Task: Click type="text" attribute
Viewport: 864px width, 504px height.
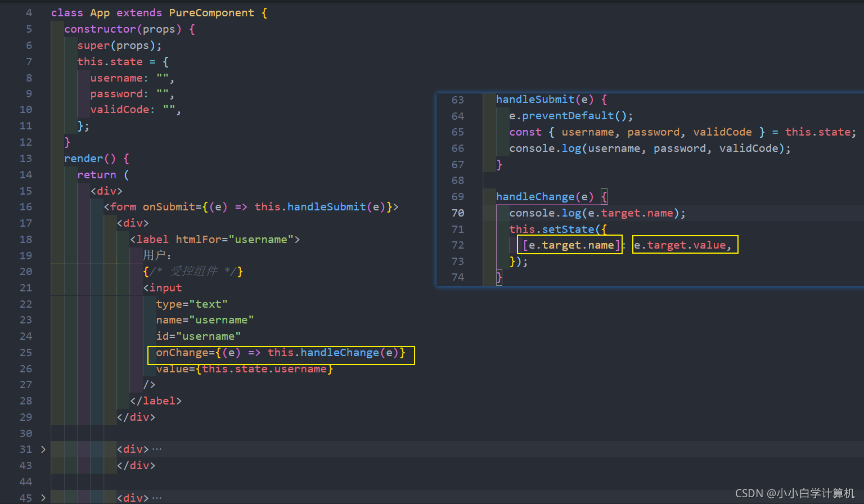Action: [192, 304]
